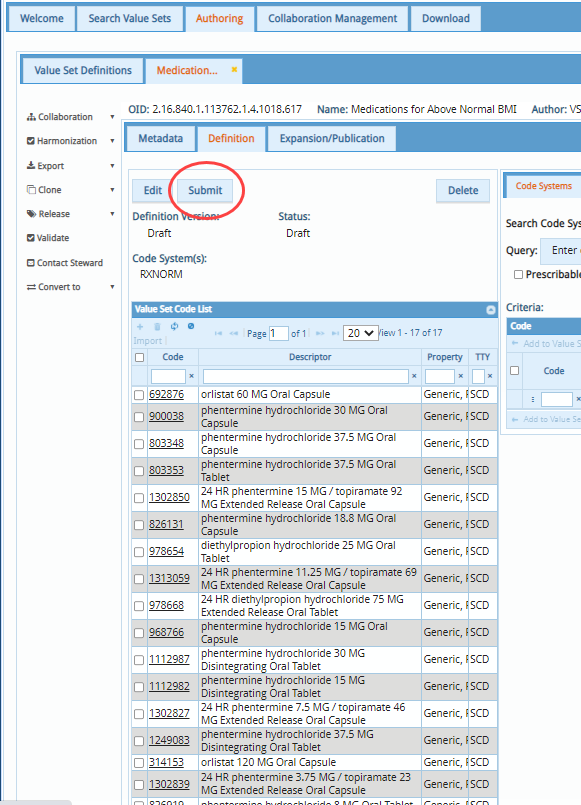This screenshot has height=805, width=581.
Task: Click the refresh icon in Value Set Code List toolbar
Action: tap(175, 326)
